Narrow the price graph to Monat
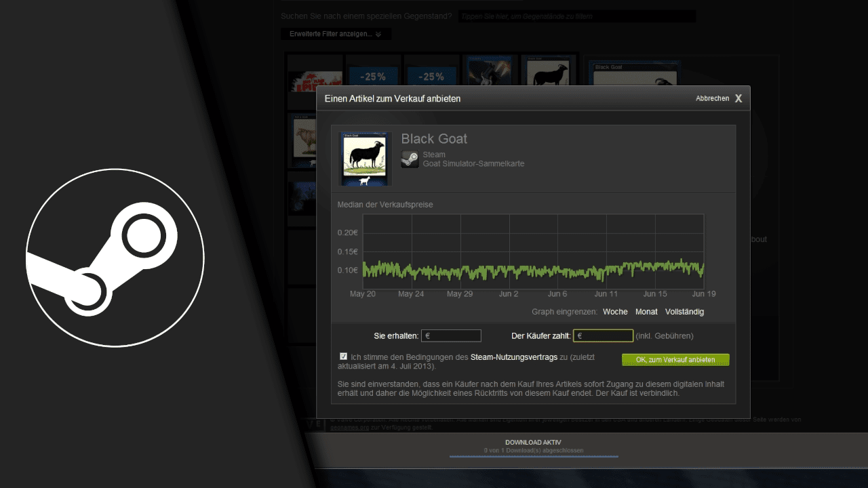 pyautogui.click(x=646, y=312)
